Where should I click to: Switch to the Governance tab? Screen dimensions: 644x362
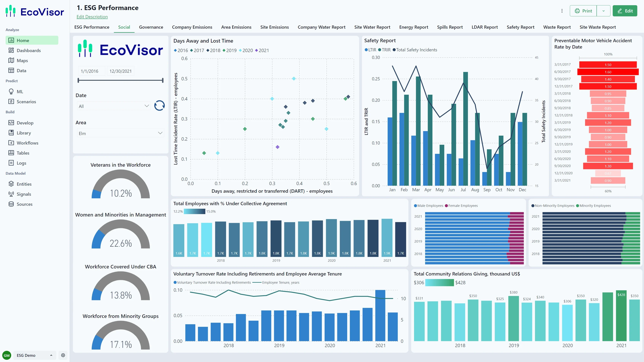tap(151, 27)
